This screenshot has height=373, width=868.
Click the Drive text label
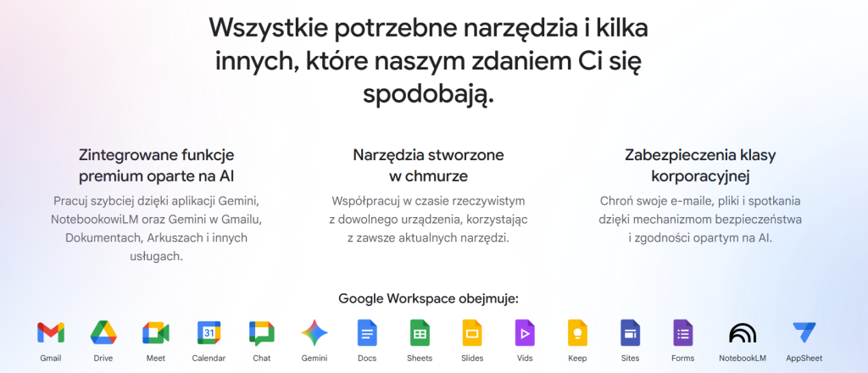click(103, 358)
